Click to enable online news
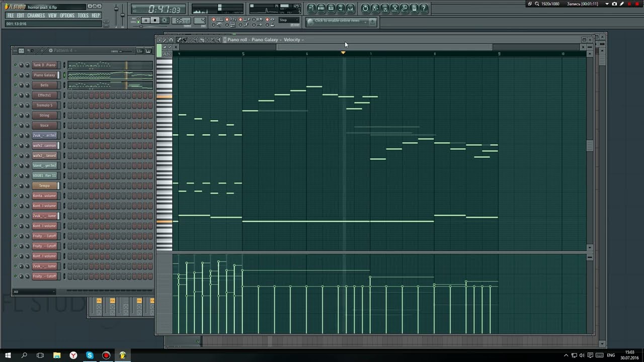Screen dimensions: 644x362 337,21
